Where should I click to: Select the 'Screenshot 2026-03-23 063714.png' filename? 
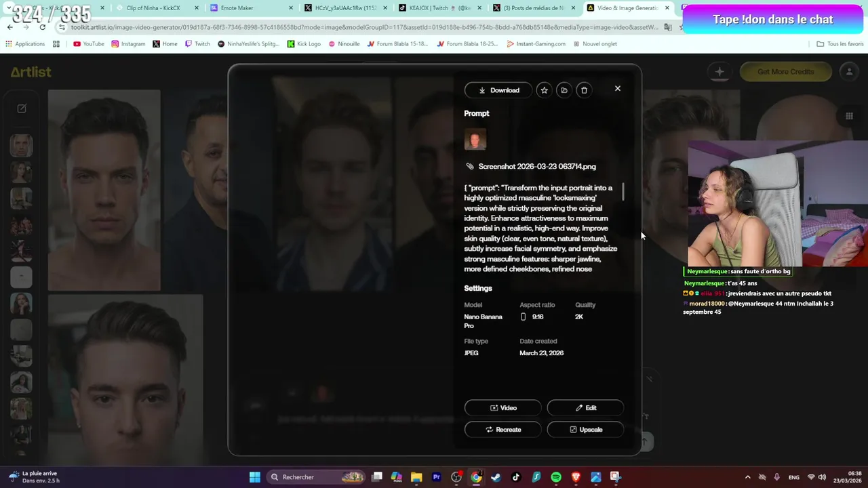coord(537,166)
